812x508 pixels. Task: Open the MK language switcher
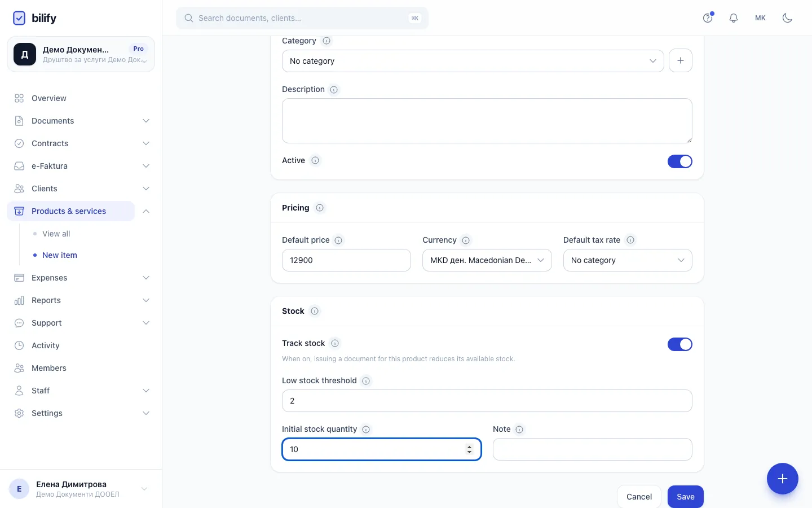761,18
